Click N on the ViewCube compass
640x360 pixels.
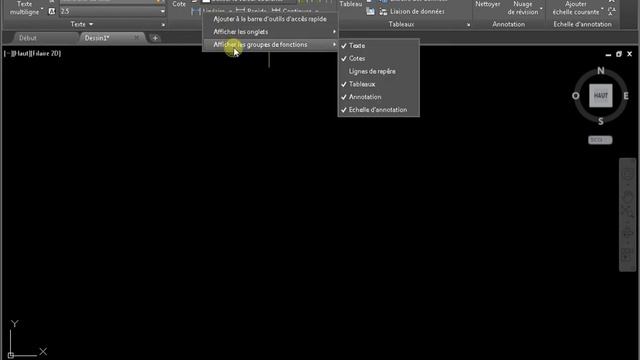[x=601, y=71]
